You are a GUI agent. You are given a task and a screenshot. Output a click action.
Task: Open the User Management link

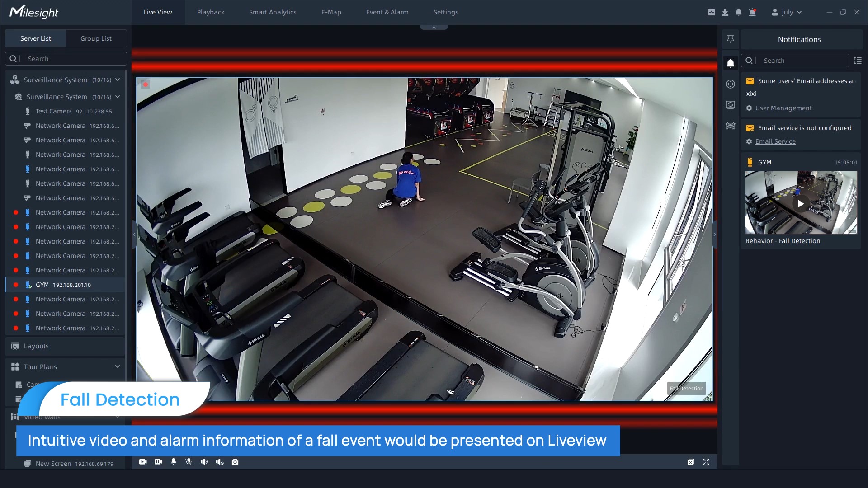783,108
